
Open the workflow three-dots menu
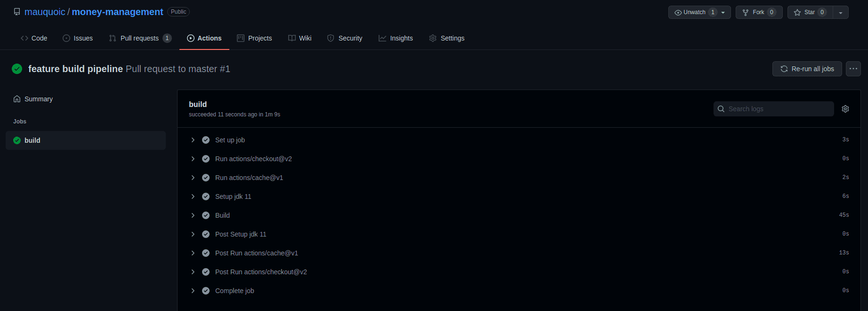[853, 69]
